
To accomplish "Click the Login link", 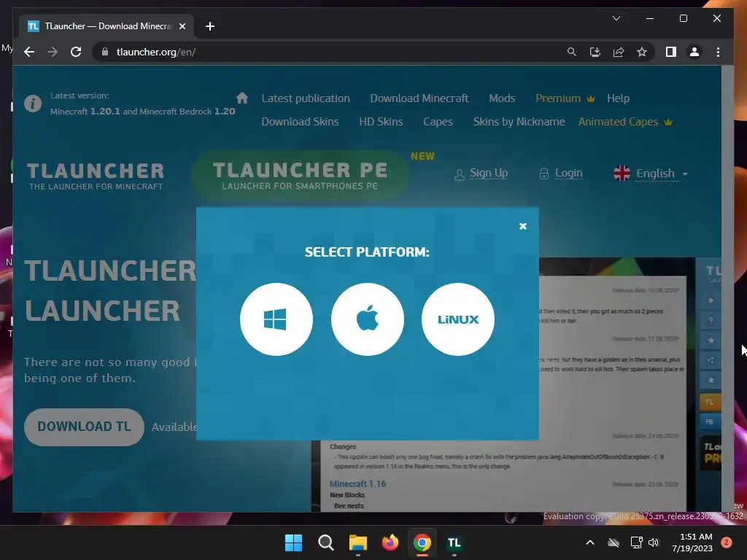I will click(x=568, y=173).
